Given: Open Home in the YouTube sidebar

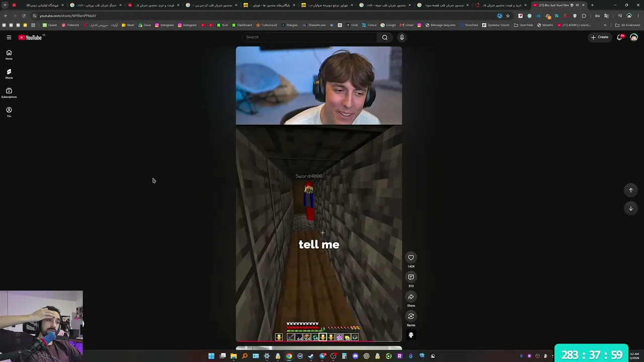Looking at the screenshot, I should click(x=9, y=55).
